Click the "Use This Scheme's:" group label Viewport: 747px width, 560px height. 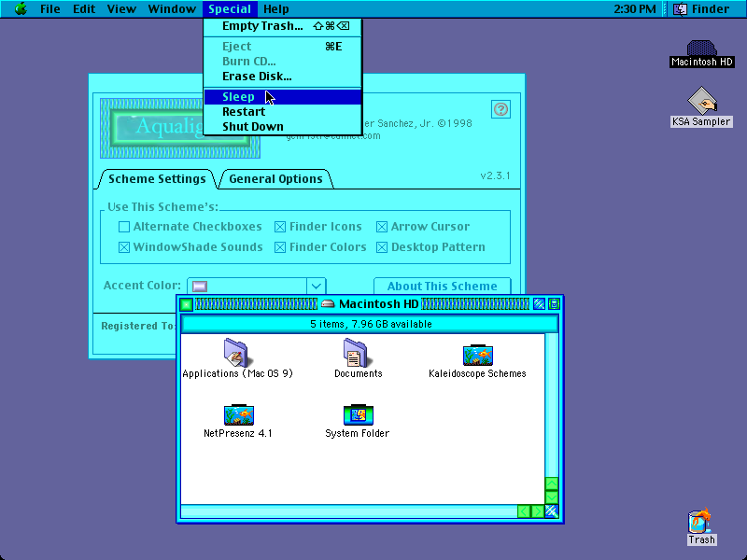pos(162,207)
